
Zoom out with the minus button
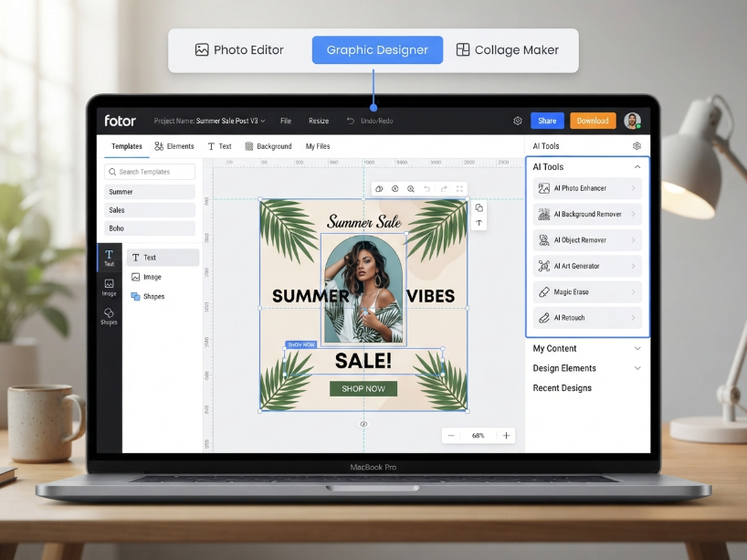451,436
